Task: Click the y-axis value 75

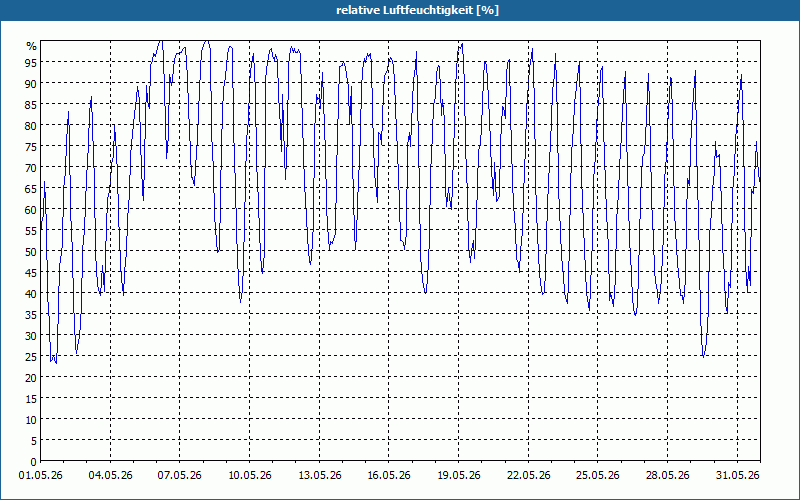Action: 31,146
